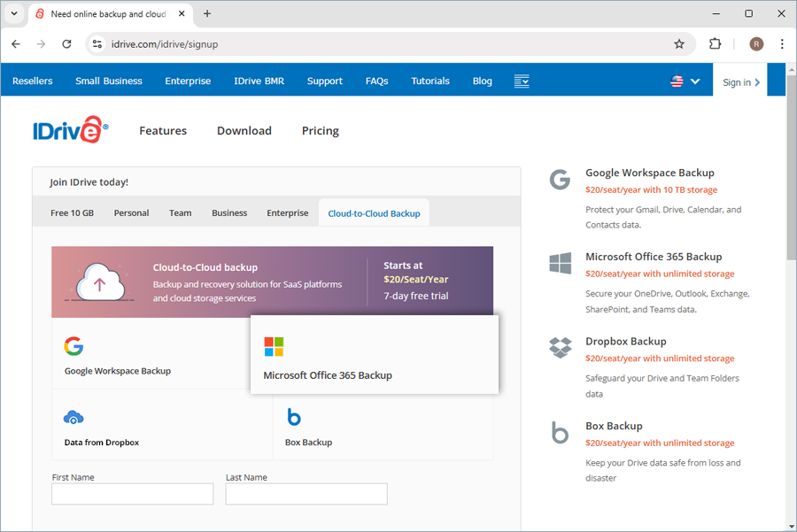Viewport: 797px width, 532px height.
Task: Open the Chrome profile avatar
Action: point(756,44)
